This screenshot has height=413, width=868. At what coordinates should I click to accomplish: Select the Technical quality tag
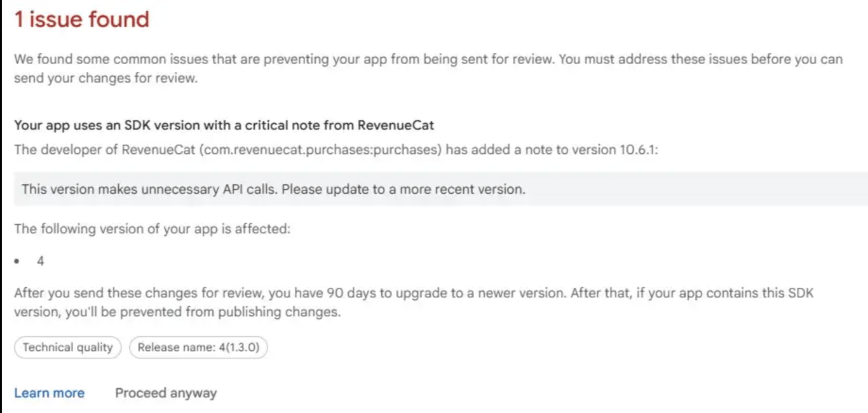(x=67, y=348)
